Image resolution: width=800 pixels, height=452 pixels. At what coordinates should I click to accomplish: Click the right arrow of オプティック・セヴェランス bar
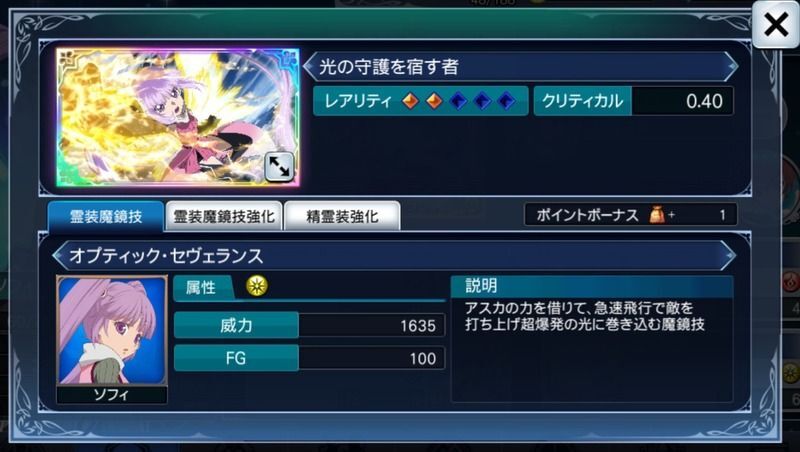[x=730, y=255]
